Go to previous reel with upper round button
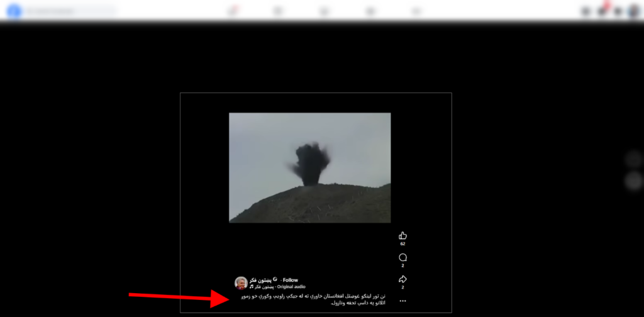 633,159
